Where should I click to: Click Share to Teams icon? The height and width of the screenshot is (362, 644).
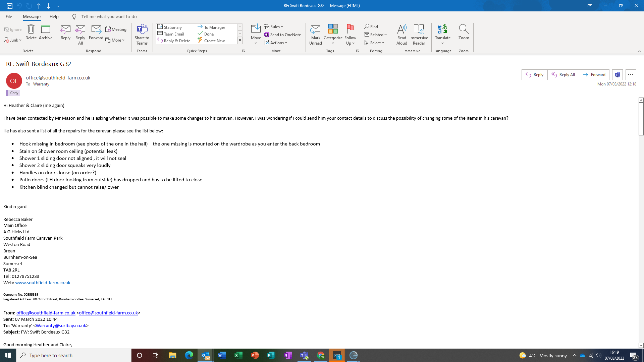point(142,34)
